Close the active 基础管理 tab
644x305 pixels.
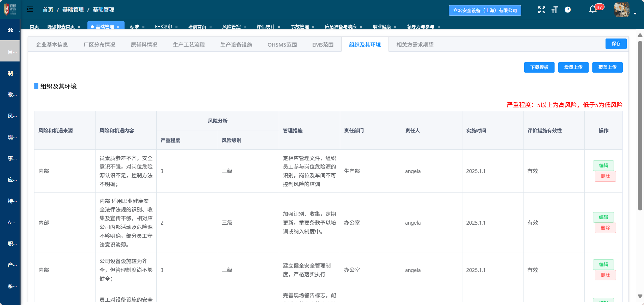coord(118,27)
